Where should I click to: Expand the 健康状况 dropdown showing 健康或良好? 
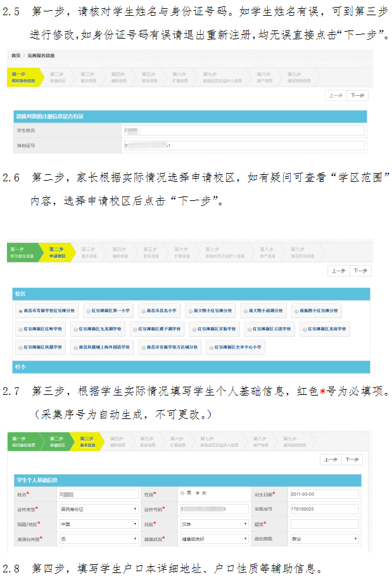214,539
